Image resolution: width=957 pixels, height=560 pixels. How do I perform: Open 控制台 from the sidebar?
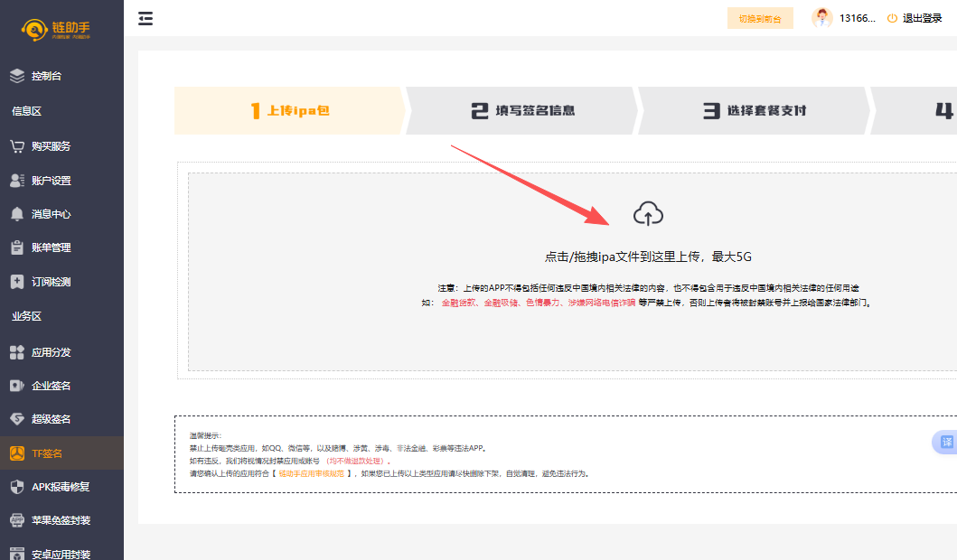46,76
